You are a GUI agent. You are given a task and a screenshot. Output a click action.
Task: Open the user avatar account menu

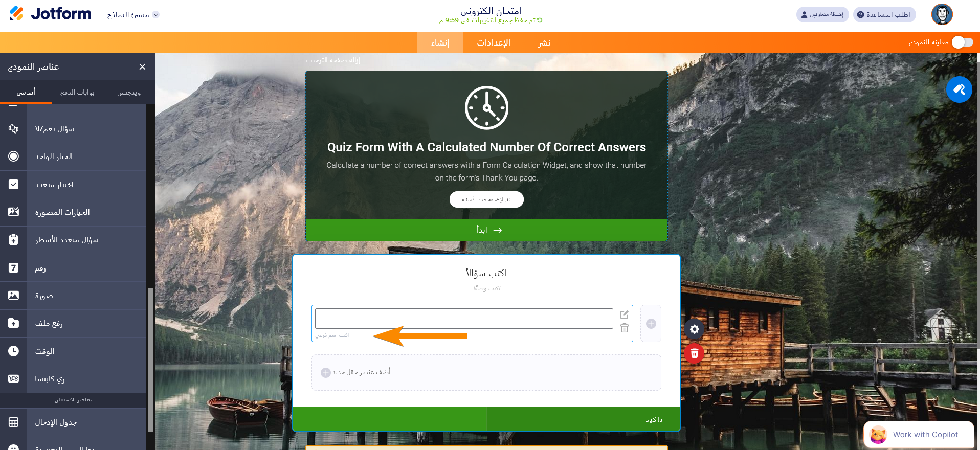[x=942, y=14]
